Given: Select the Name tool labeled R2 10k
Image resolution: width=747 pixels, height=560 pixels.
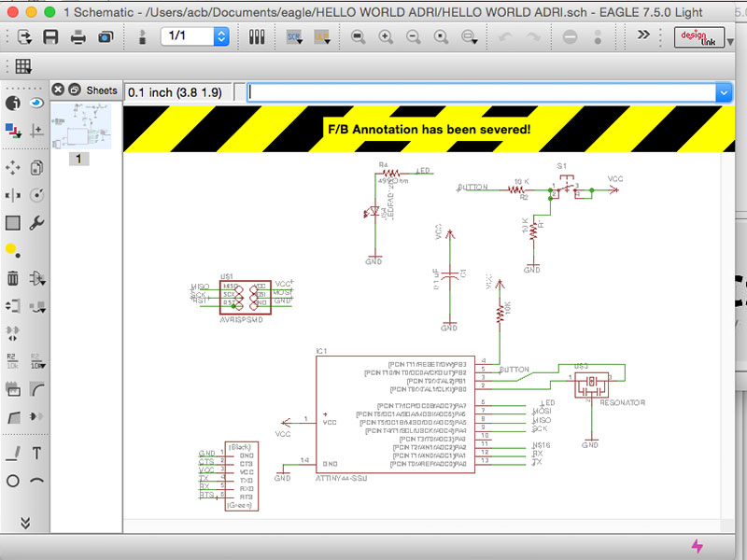Looking at the screenshot, I should [x=12, y=361].
